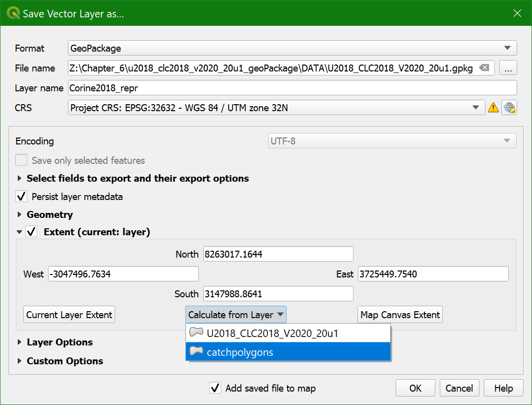
Task: Click the CRS warning triangle icon
Action: (x=493, y=108)
